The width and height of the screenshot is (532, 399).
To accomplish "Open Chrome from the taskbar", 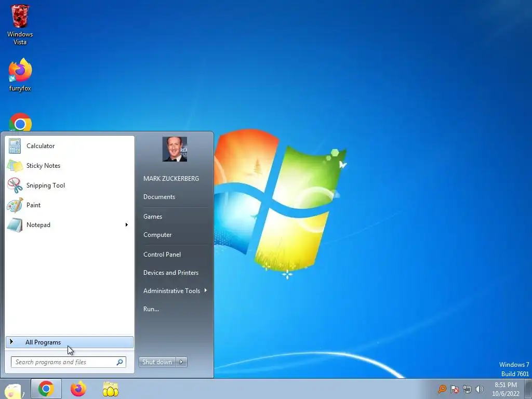I will pos(46,389).
